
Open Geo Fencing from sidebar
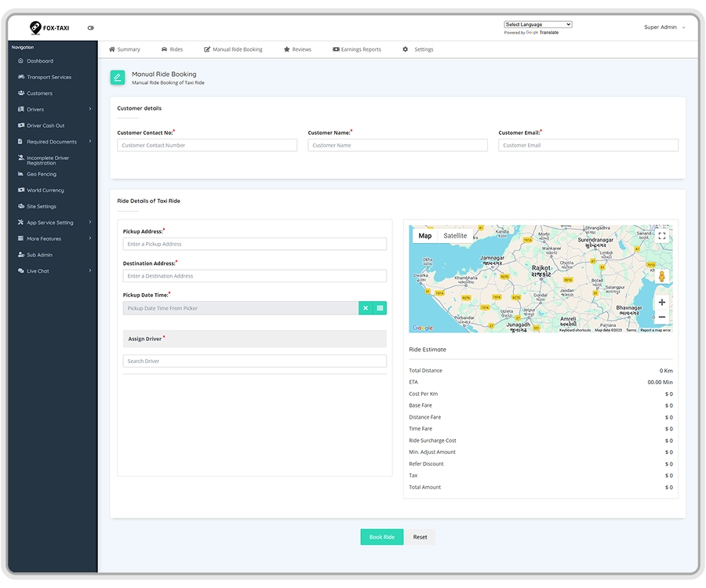pyautogui.click(x=42, y=174)
